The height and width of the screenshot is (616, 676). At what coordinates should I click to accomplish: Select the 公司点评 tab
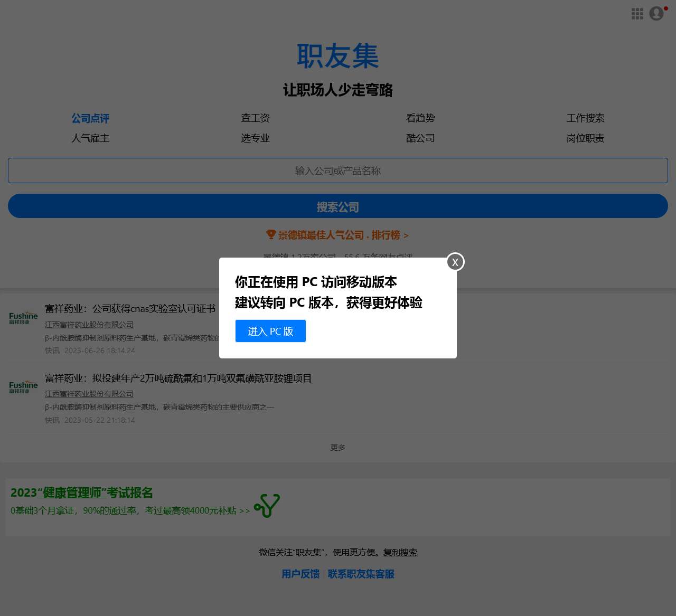(90, 118)
